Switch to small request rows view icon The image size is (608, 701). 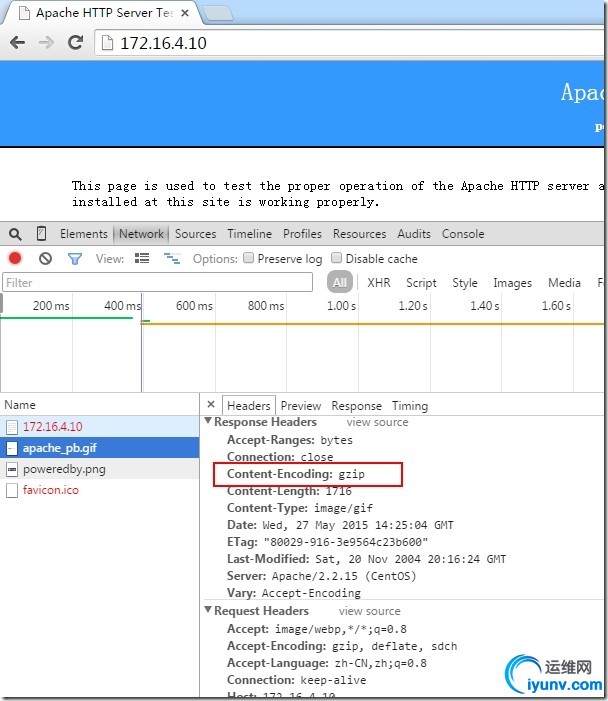pos(172,258)
